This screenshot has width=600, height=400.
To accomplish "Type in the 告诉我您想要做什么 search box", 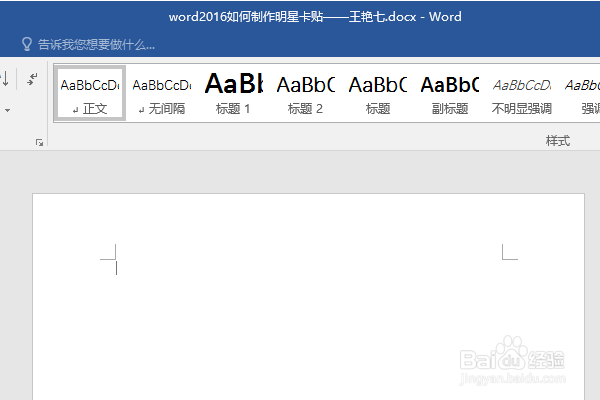I will (x=96, y=45).
